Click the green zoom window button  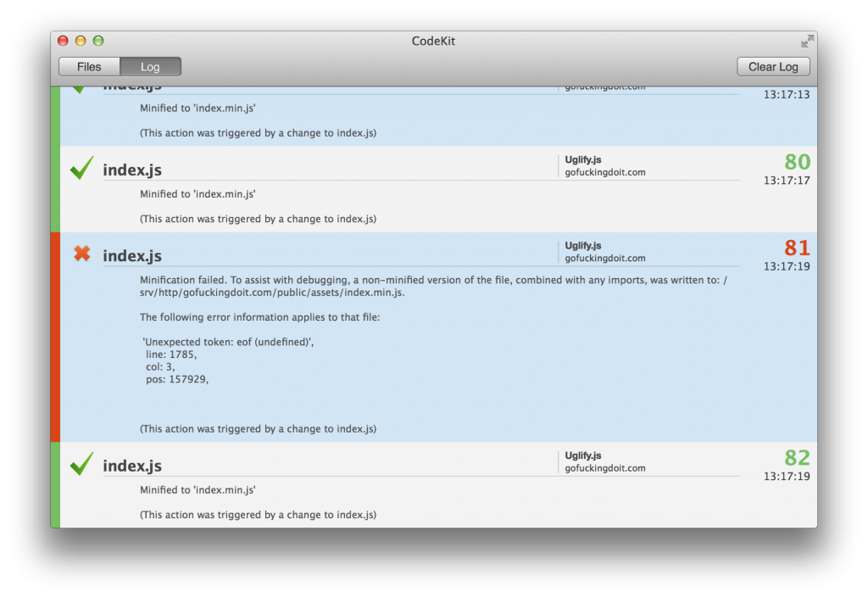coord(98,41)
